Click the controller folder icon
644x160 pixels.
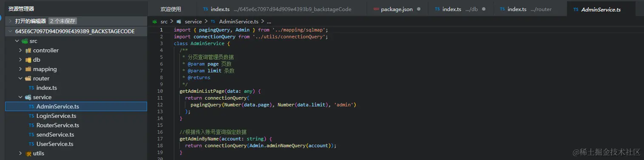pyautogui.click(x=28, y=50)
